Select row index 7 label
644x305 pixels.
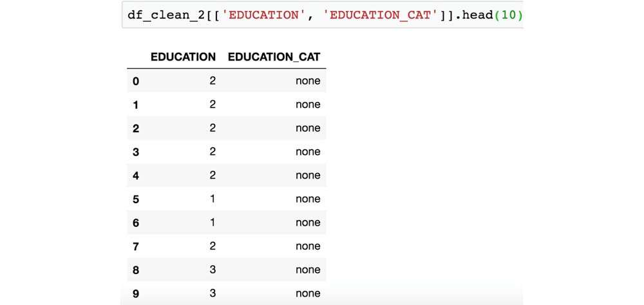(x=136, y=246)
